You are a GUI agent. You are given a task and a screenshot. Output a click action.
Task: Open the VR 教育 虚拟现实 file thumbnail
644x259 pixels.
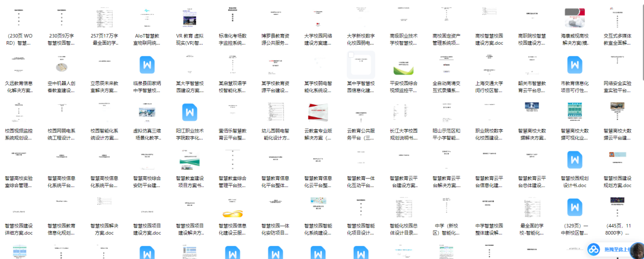click(x=190, y=18)
